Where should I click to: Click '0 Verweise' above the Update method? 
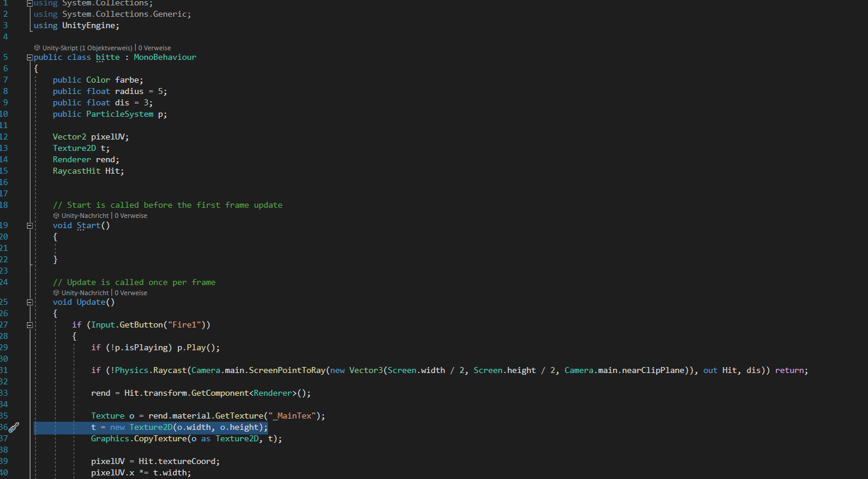pyautogui.click(x=131, y=292)
